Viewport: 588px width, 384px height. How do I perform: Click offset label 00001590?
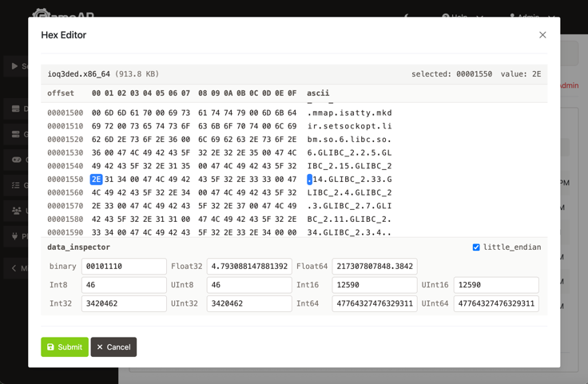tap(66, 232)
